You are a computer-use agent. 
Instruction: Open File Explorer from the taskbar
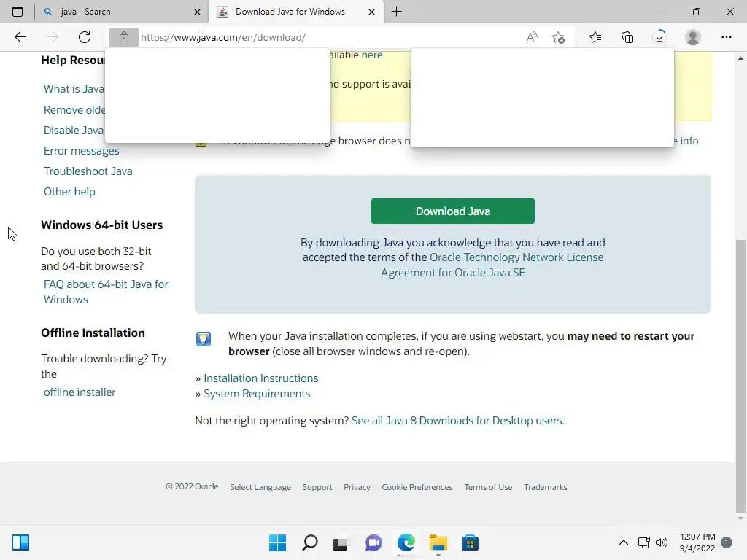point(438,542)
